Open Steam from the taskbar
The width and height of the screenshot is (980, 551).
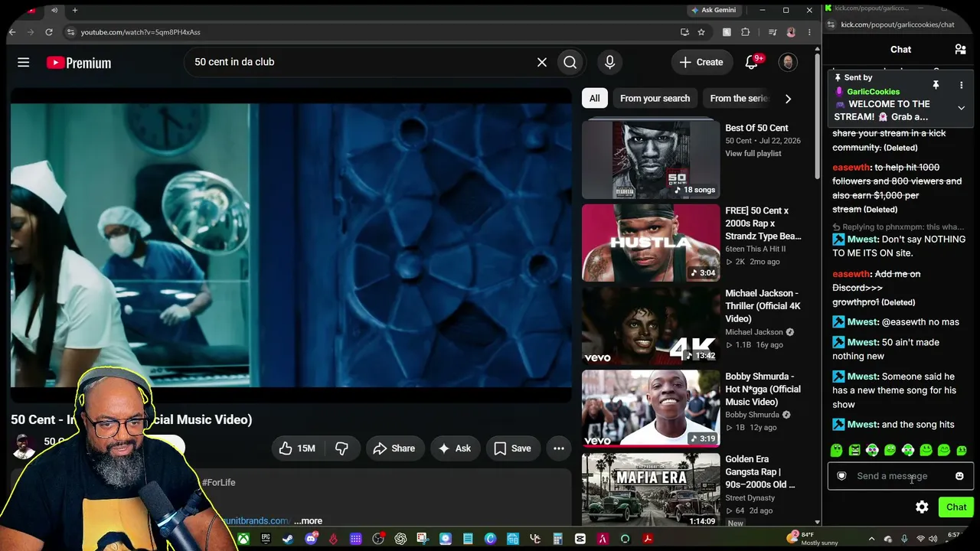pyautogui.click(x=288, y=539)
